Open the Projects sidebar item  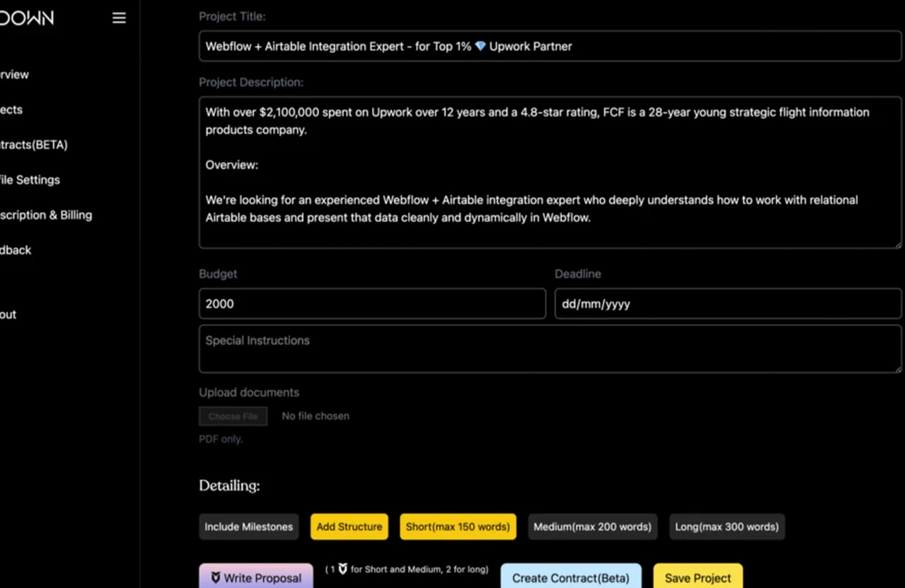point(11,109)
